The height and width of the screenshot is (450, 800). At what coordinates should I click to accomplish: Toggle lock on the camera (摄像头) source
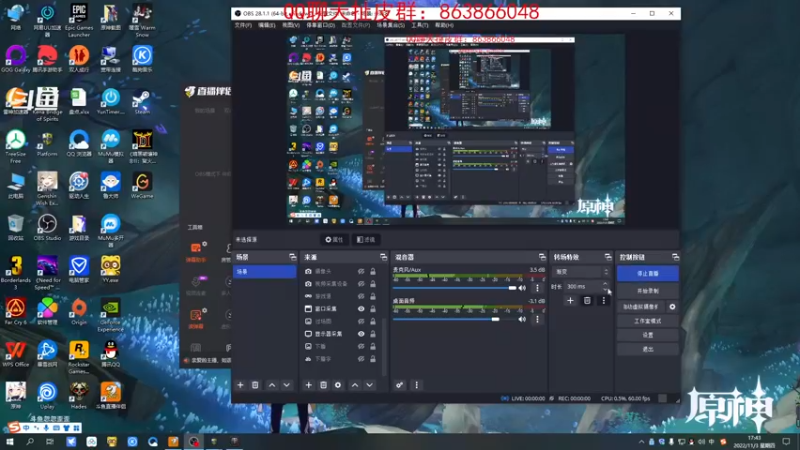(x=373, y=271)
